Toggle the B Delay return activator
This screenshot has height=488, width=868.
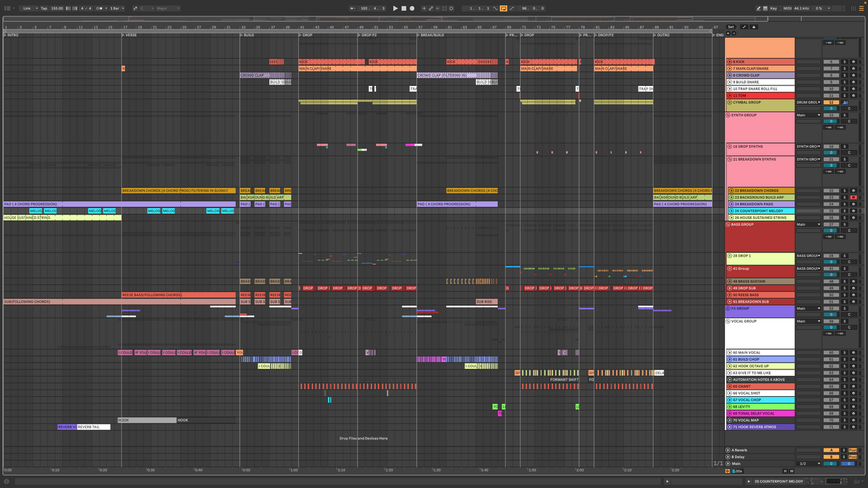[x=831, y=457]
